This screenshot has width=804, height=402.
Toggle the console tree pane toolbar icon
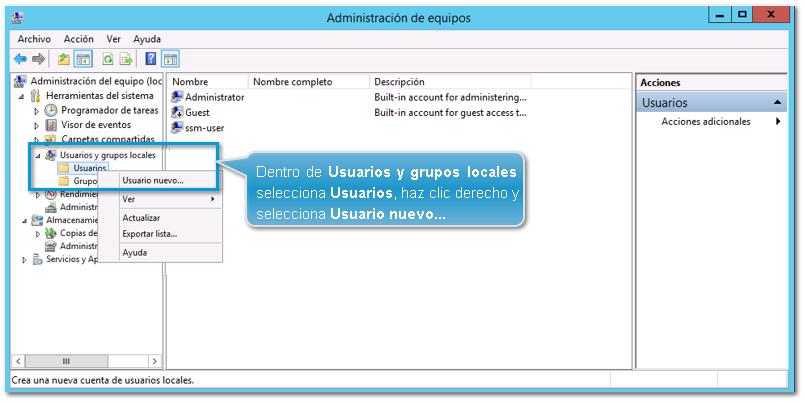click(x=83, y=59)
